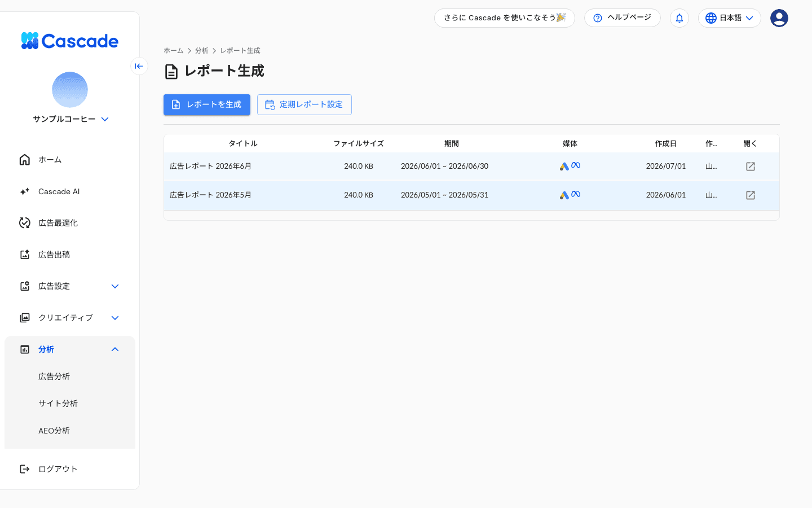Click the 広告出稿 image icon
This screenshot has height=508, width=812.
pyautogui.click(x=25, y=255)
